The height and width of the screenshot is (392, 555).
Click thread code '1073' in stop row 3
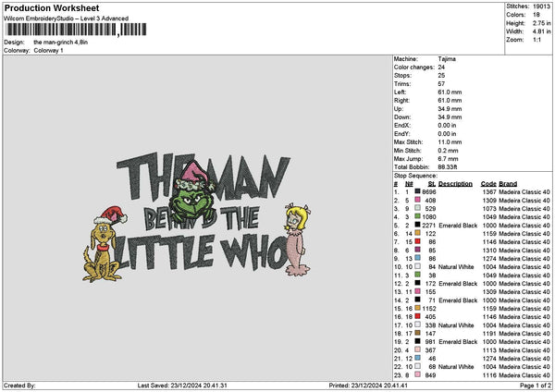(x=489, y=209)
